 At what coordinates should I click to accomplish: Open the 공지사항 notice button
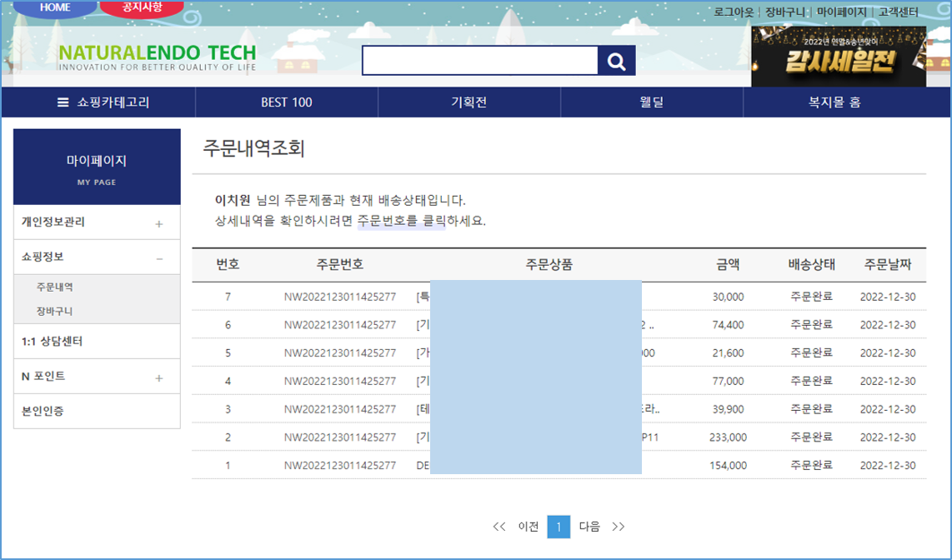coord(142,8)
